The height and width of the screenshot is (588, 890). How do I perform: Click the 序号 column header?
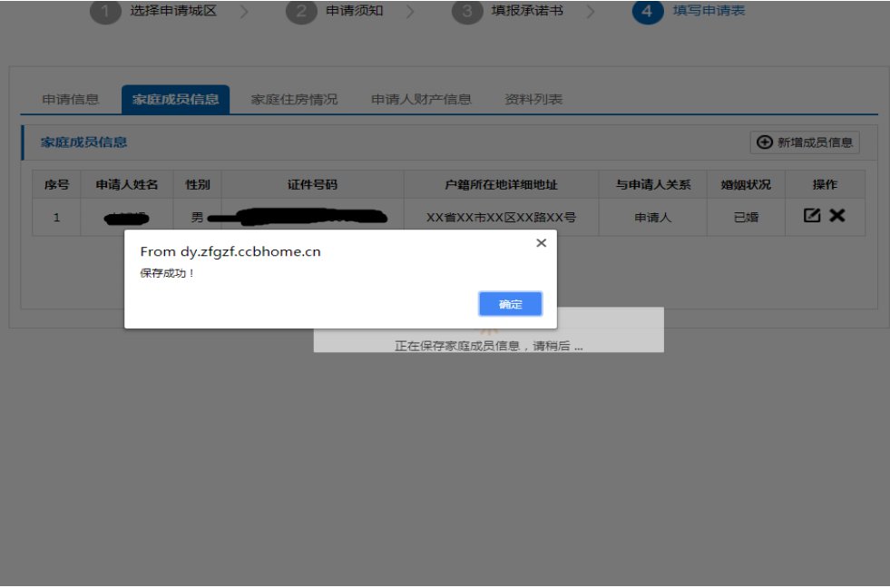click(57, 184)
